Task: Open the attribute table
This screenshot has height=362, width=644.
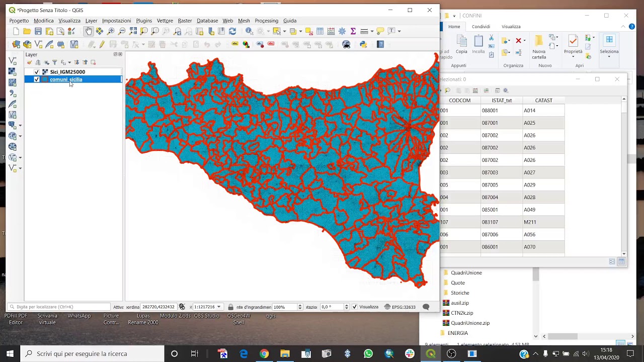Action: (x=320, y=31)
